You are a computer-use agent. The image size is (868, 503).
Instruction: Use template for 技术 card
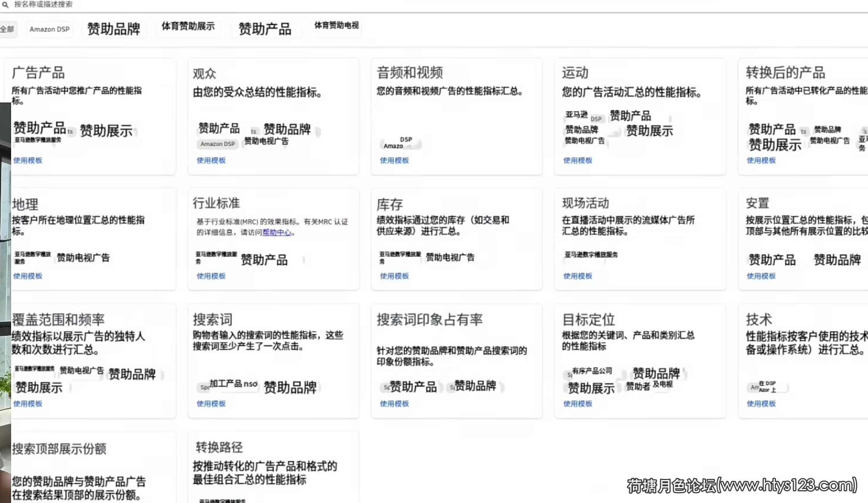761,404
